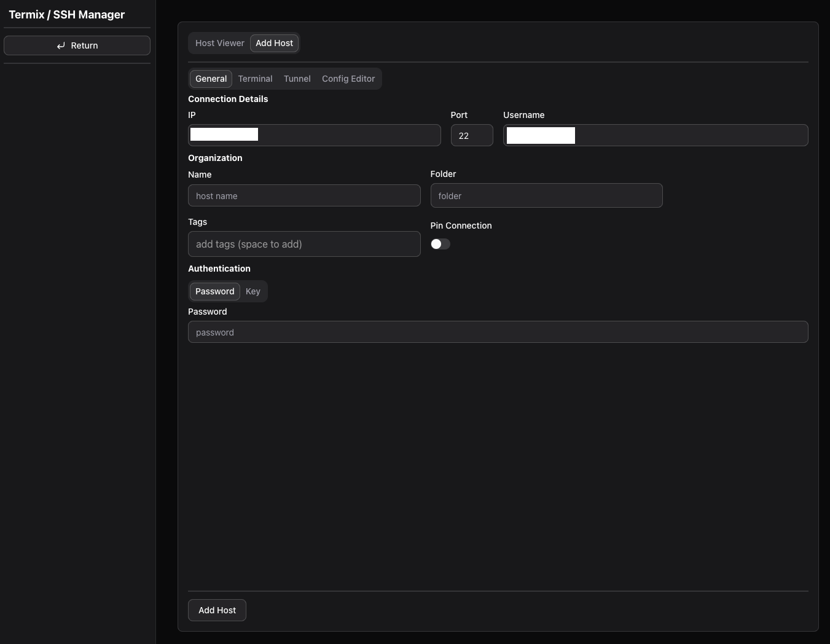
Task: Click the return arrow icon in sidebar
Action: tap(61, 45)
